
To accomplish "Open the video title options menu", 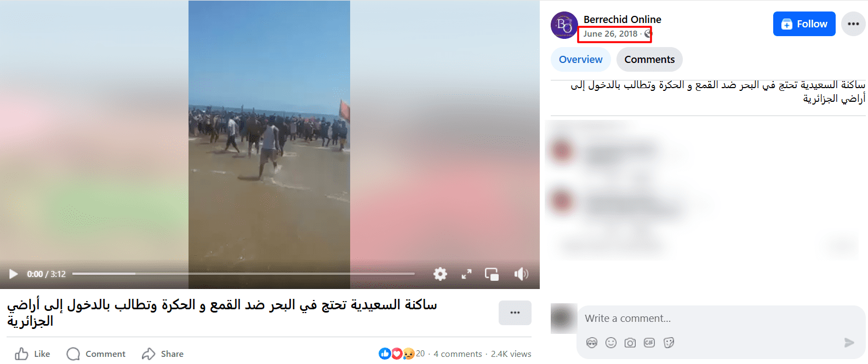I will (515, 313).
